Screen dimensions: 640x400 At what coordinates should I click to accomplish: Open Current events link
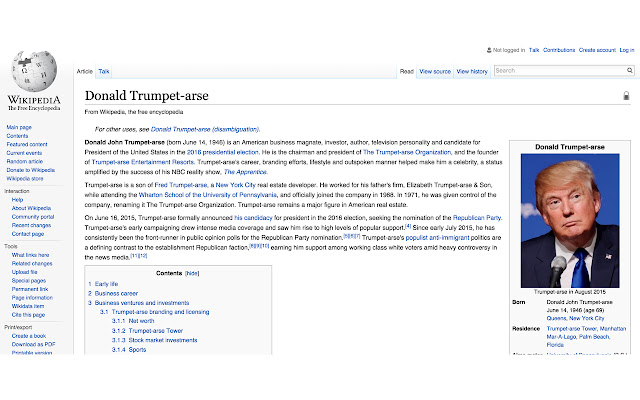[24, 153]
